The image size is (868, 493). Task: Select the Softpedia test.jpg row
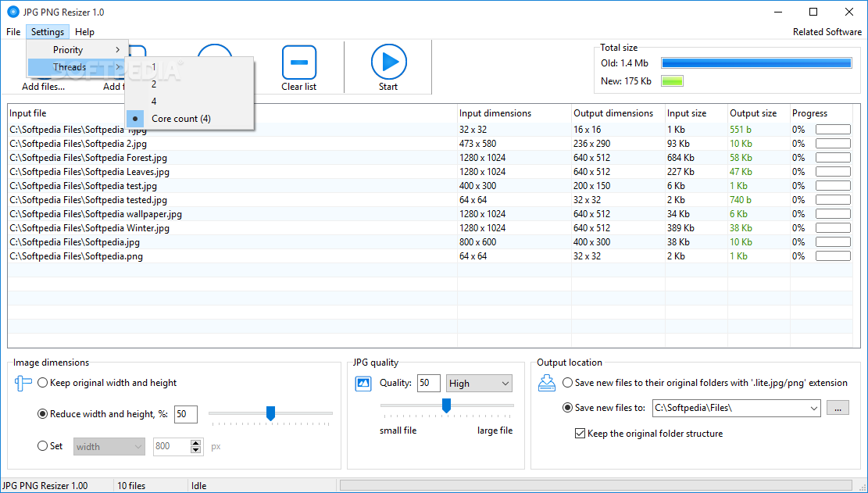pos(430,186)
